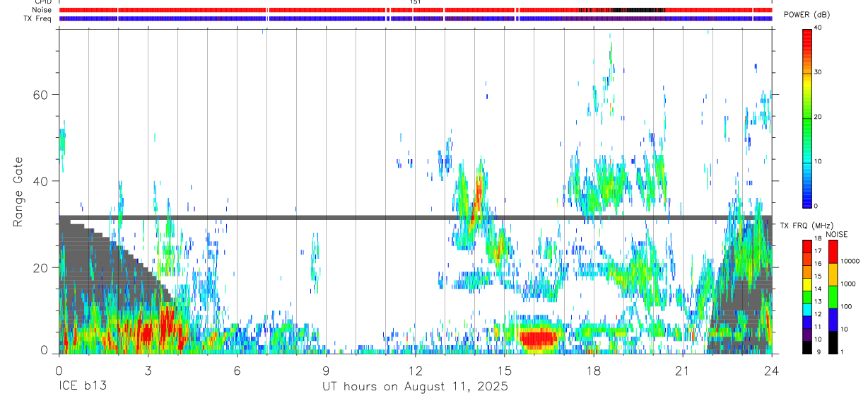Click the '100' label on the NOISE scale
This screenshot has width=868, height=401.
(846, 306)
